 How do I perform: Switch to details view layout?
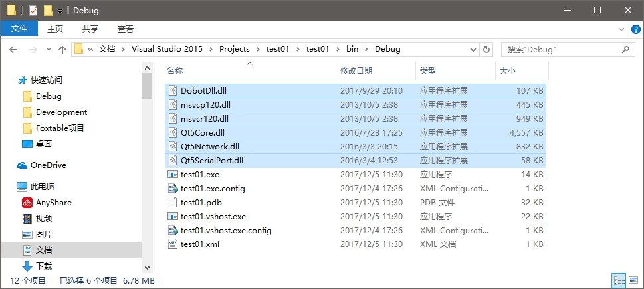click(x=619, y=281)
